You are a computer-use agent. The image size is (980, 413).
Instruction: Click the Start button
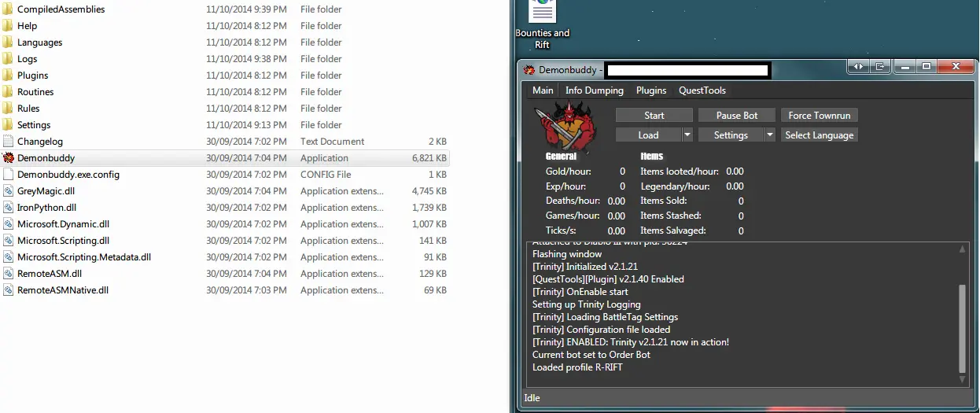coord(654,116)
